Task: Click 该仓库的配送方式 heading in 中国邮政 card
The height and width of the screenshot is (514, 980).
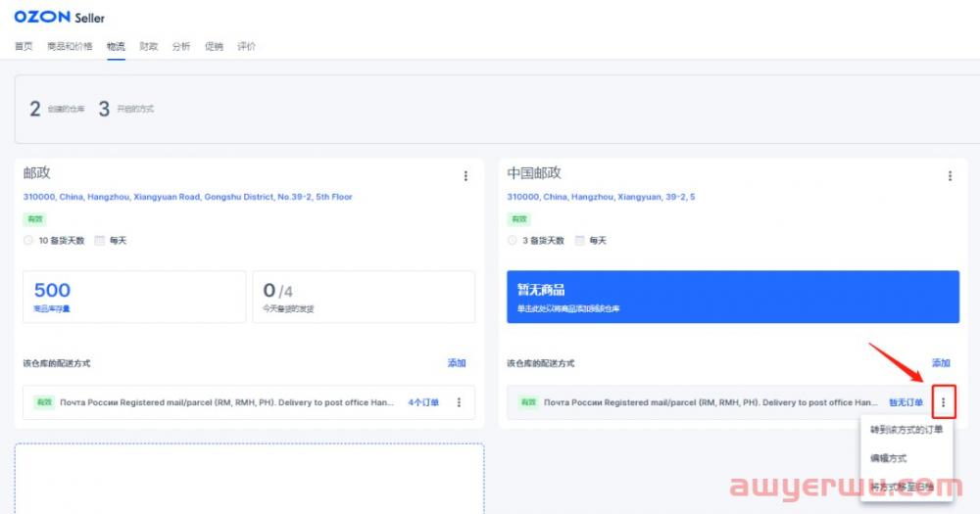Action: pos(541,363)
